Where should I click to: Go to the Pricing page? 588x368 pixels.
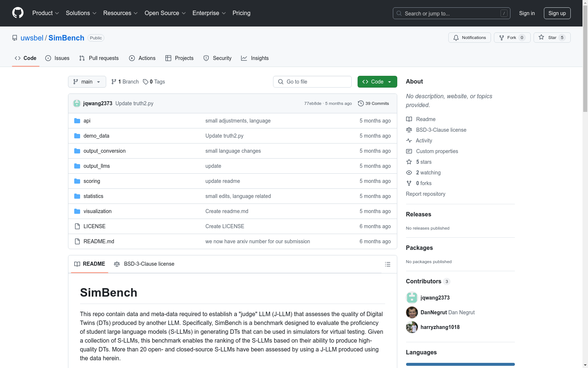click(241, 13)
